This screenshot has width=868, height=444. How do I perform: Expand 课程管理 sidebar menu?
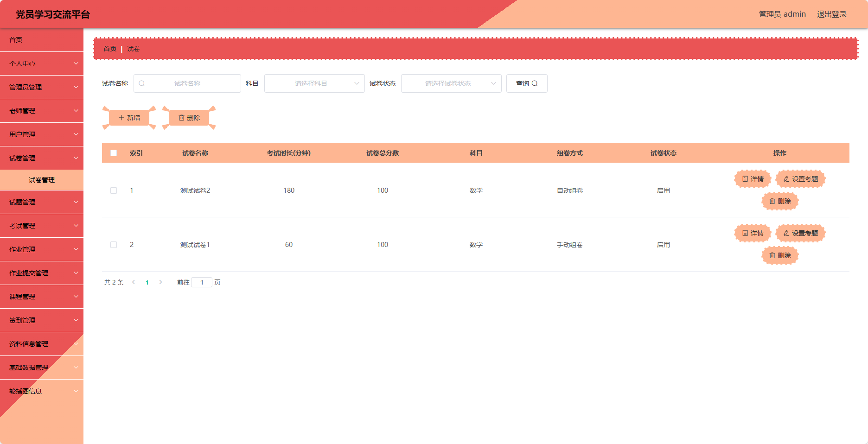tap(42, 297)
